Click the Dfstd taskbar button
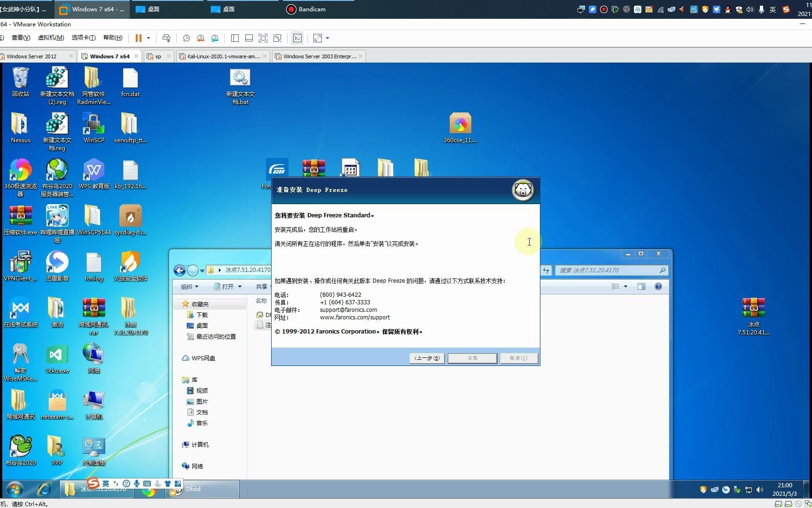812x508 pixels. [203, 489]
